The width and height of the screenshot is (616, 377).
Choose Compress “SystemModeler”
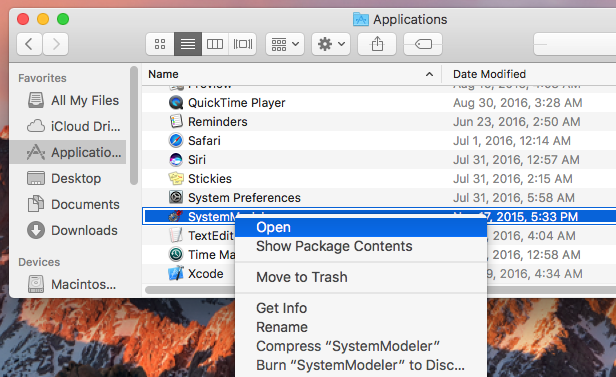pos(361,346)
